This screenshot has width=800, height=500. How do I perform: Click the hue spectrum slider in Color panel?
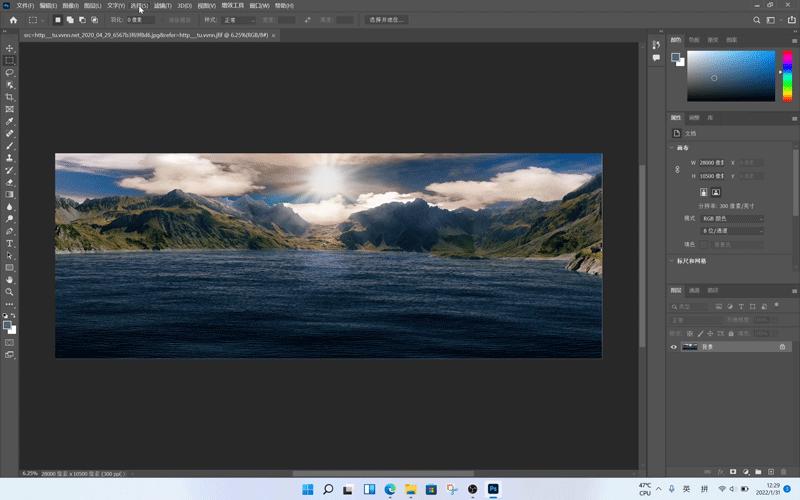pyautogui.click(x=786, y=75)
